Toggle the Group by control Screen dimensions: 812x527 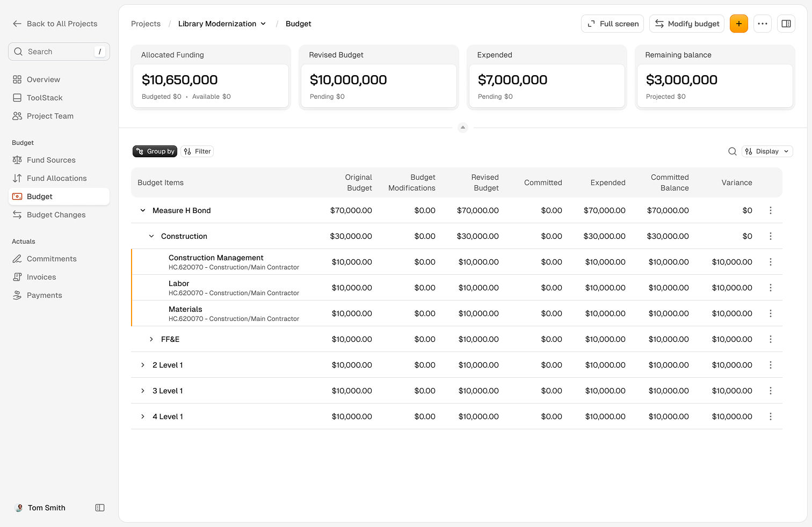[155, 151]
